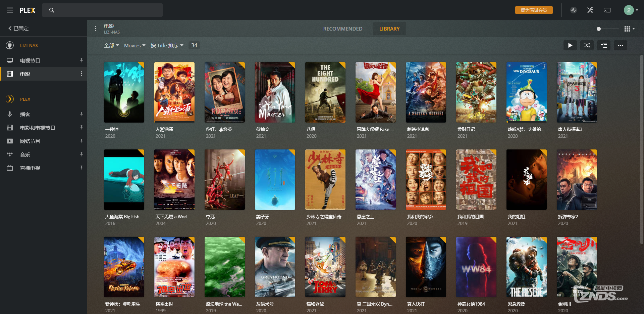Open 电影 sidebar more options dots
Viewport: 644px width, 314px height.
[81, 74]
